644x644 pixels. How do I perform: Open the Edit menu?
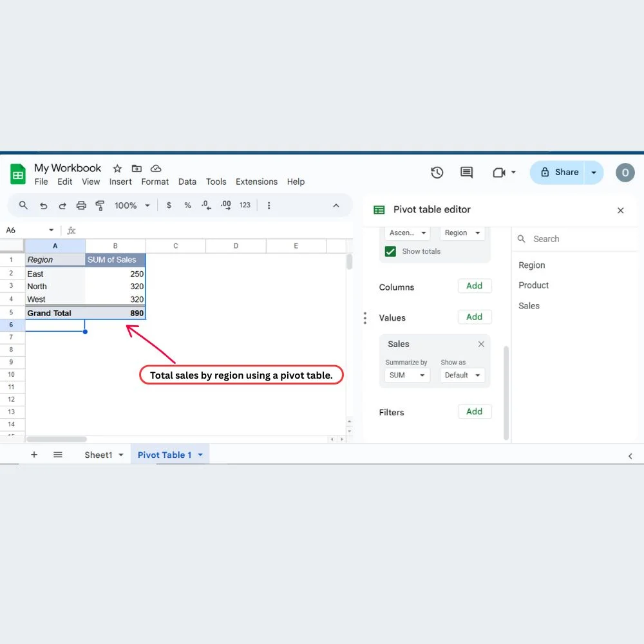pyautogui.click(x=64, y=182)
